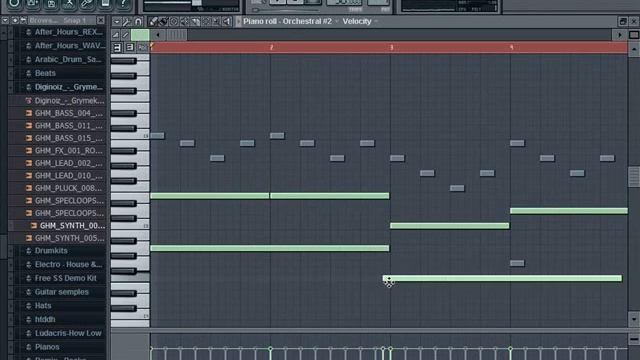This screenshot has width=640, height=360.
Task: Click the first keyboard view icon above piano keys
Action: coord(117,47)
